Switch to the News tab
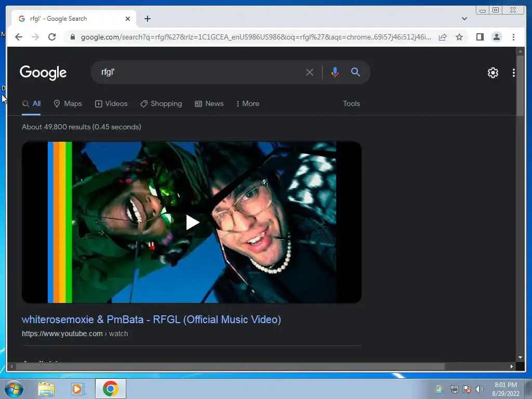 tap(209, 104)
